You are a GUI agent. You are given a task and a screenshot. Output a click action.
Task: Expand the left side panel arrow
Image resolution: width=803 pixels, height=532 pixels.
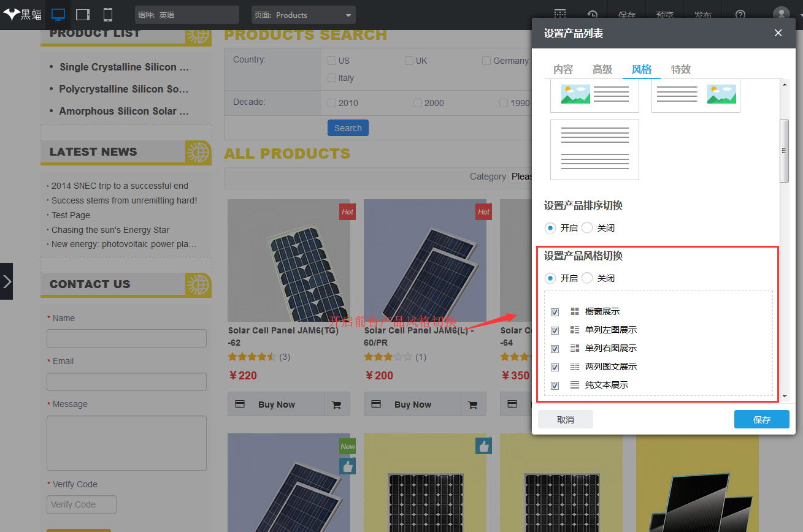click(x=7, y=281)
